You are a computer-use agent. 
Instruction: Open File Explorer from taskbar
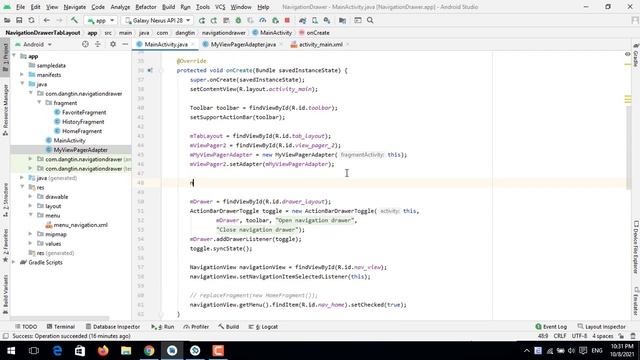click(126, 351)
